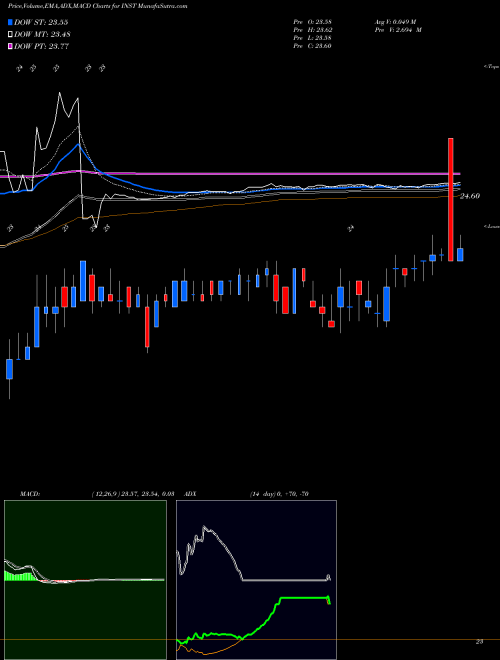
Task: Click the ADX (14 day) values text
Action: (x=279, y=494)
